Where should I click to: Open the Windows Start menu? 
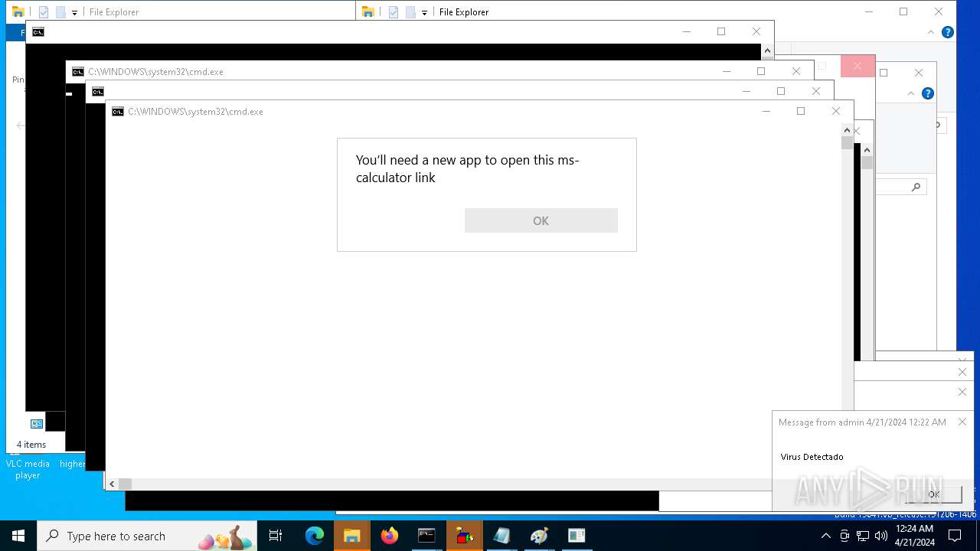pyautogui.click(x=18, y=536)
